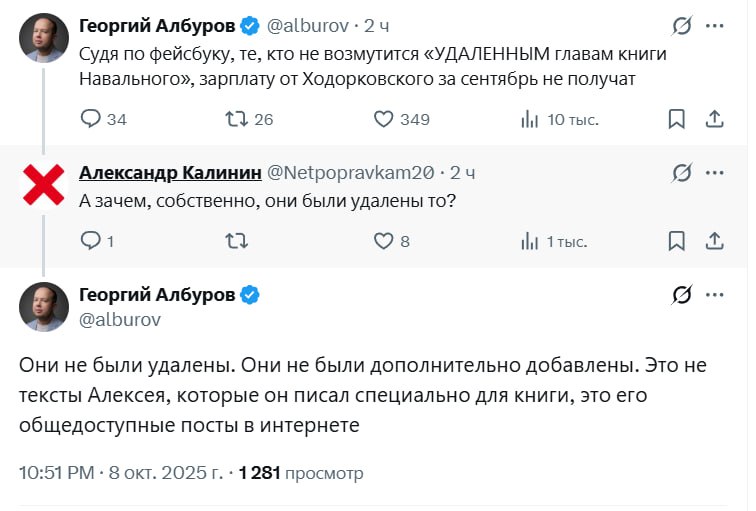The width and height of the screenshot is (756, 511).
Task: Open red X avatar of Калинин
Action: [x=45, y=186]
